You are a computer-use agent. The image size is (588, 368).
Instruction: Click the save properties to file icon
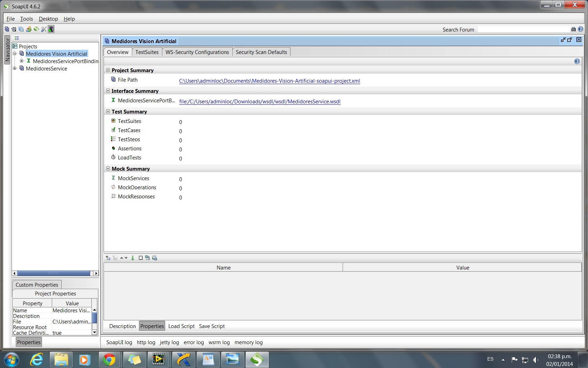point(155,258)
